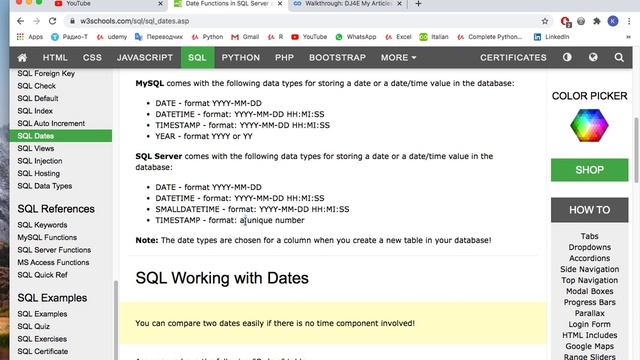The image size is (640, 360).
Task: Switch to the Walkthrough DJ4E tab
Action: pyautogui.click(x=347, y=4)
